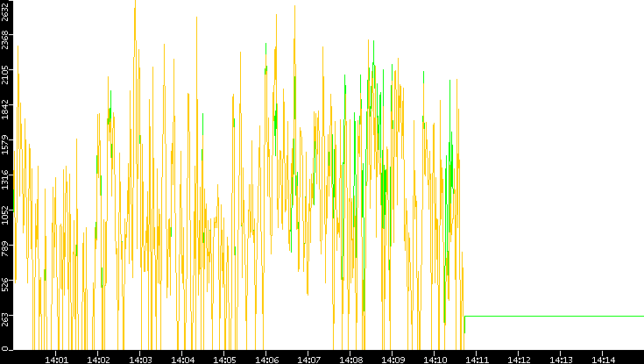
Task: Click the 2105 vertical axis value
Action: 5,74
